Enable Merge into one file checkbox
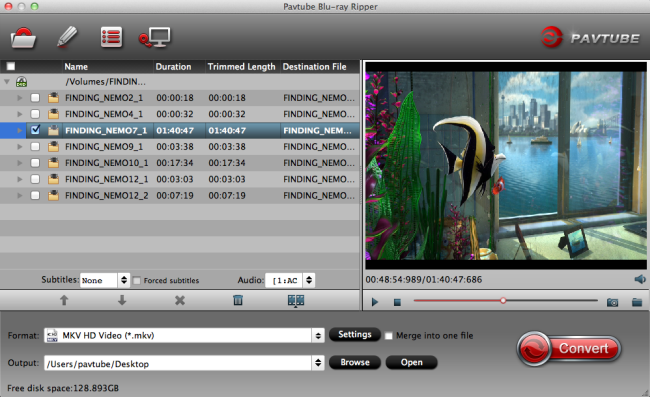Image resolution: width=650 pixels, height=397 pixels. coord(388,336)
